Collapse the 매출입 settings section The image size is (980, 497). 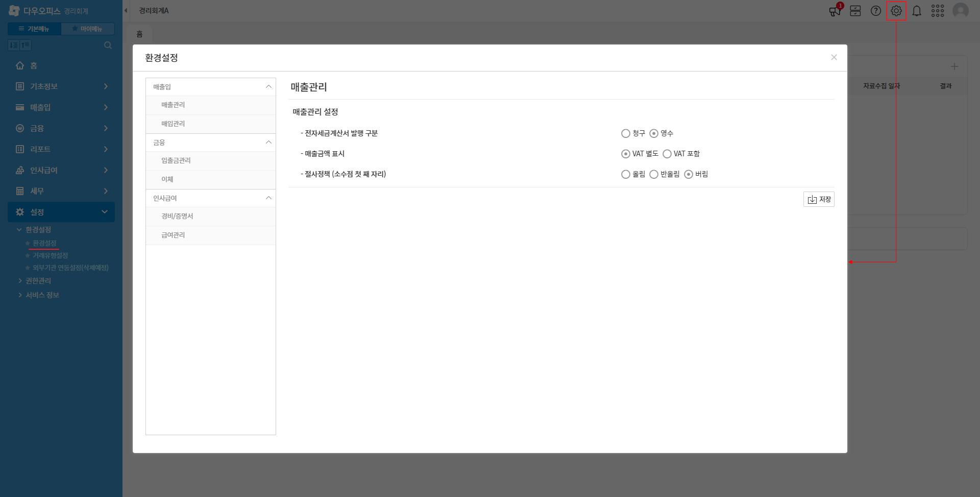coord(268,87)
